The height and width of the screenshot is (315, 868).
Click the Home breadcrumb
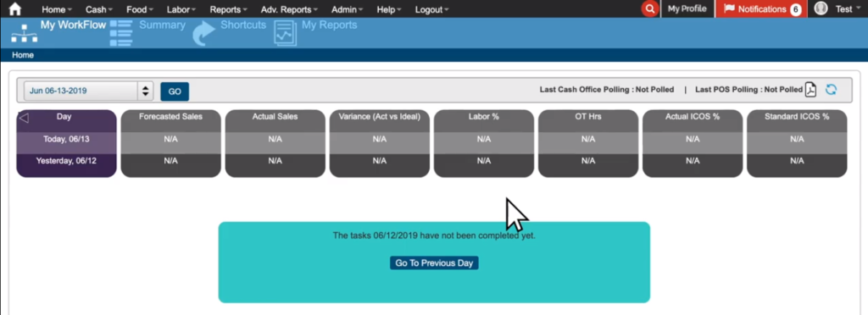tap(23, 55)
